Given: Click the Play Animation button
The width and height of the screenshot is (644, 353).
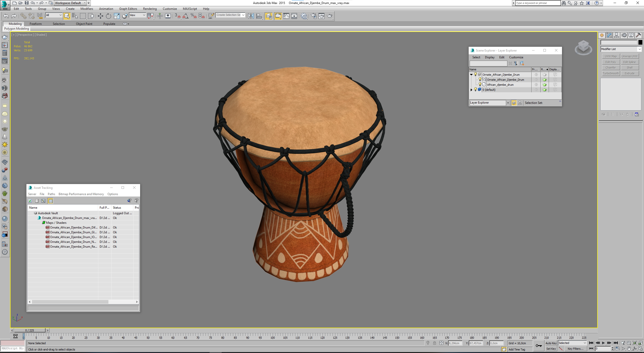Looking at the screenshot, I should [x=603, y=343].
